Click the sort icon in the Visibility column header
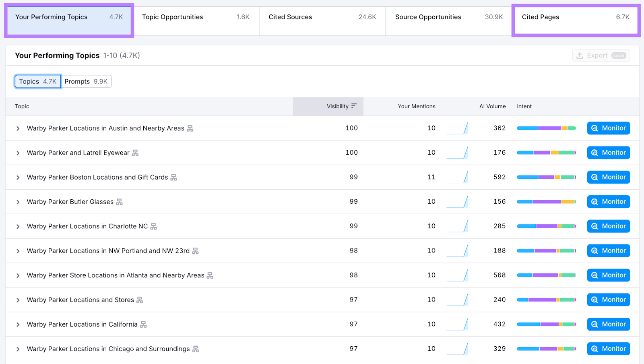This screenshot has height=364, width=644. pos(354,106)
